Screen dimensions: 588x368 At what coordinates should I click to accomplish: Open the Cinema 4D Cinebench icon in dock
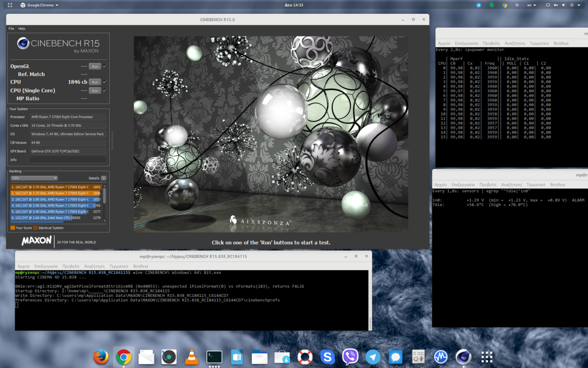[x=464, y=357]
